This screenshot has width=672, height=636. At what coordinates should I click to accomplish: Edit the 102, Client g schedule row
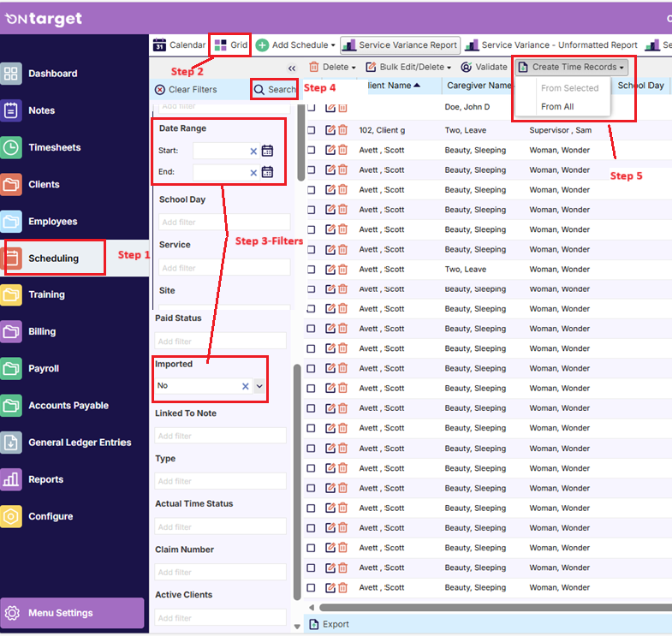pos(330,130)
